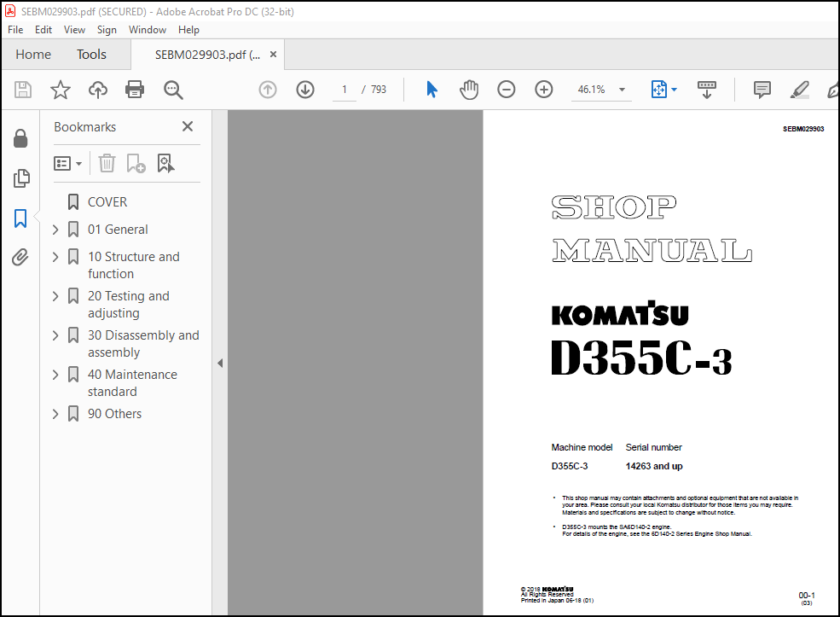Collapse the navigation pane arrow
Image resolution: width=840 pixels, height=617 pixels.
[220, 364]
